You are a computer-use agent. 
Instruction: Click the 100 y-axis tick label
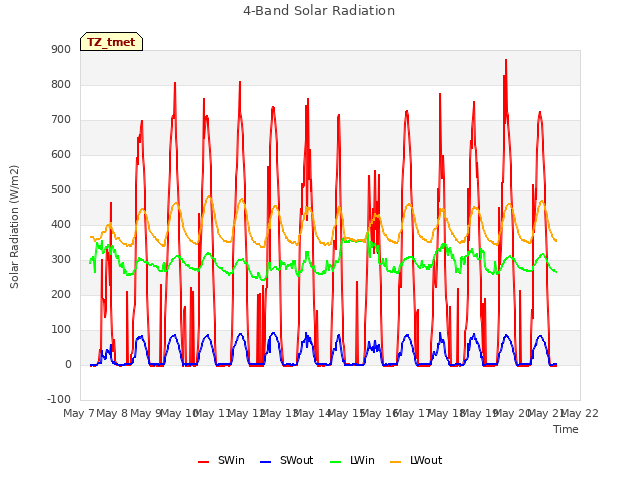(x=61, y=329)
